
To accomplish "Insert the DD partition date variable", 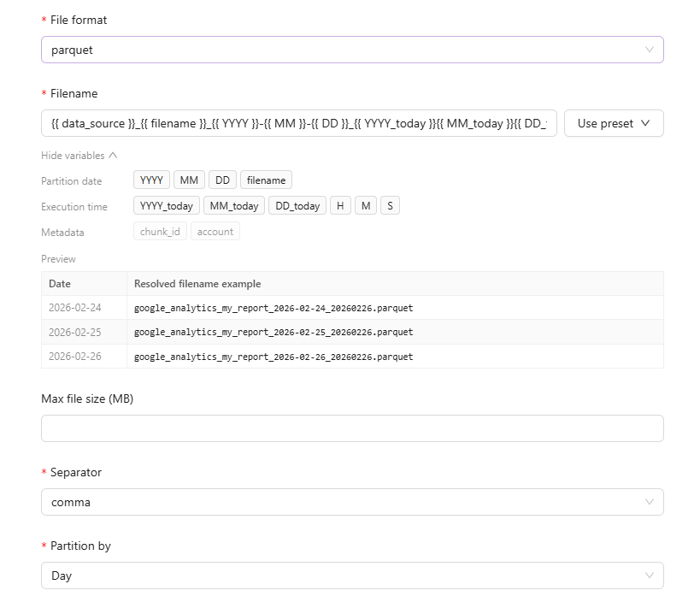I will [222, 180].
